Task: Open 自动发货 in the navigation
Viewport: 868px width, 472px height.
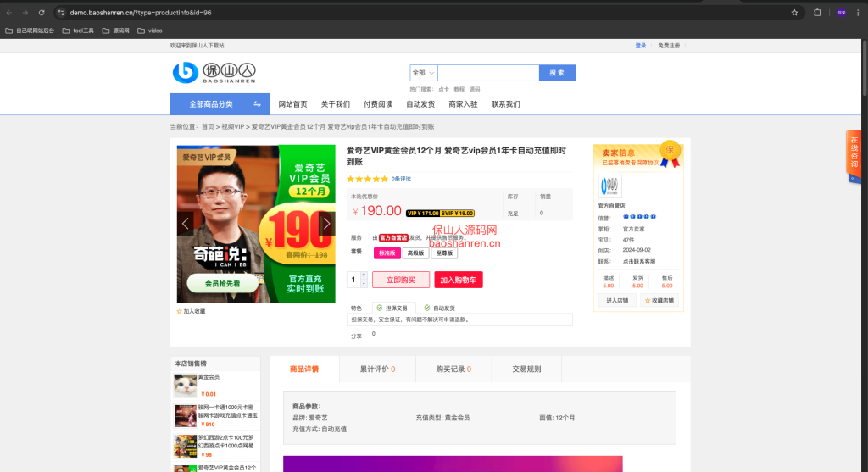Action: [420, 104]
